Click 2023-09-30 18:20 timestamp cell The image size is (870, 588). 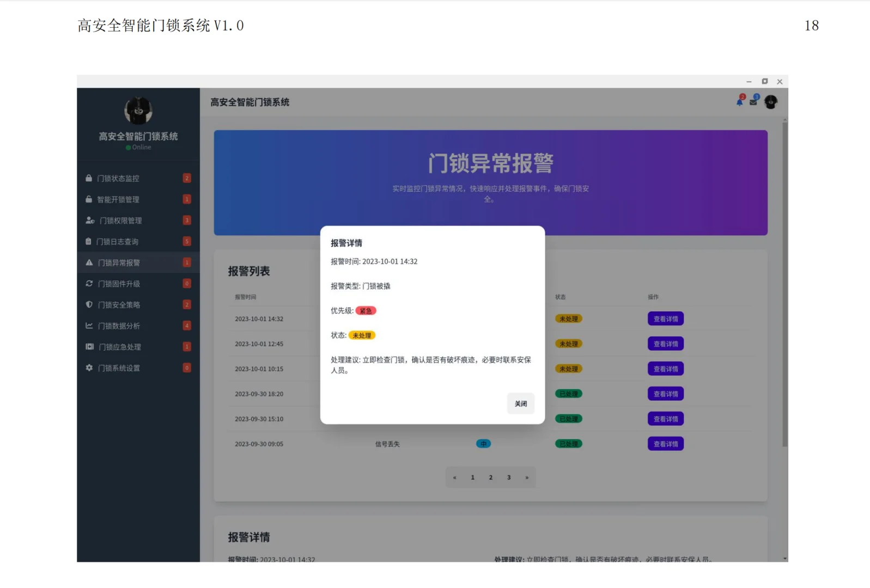(x=259, y=394)
